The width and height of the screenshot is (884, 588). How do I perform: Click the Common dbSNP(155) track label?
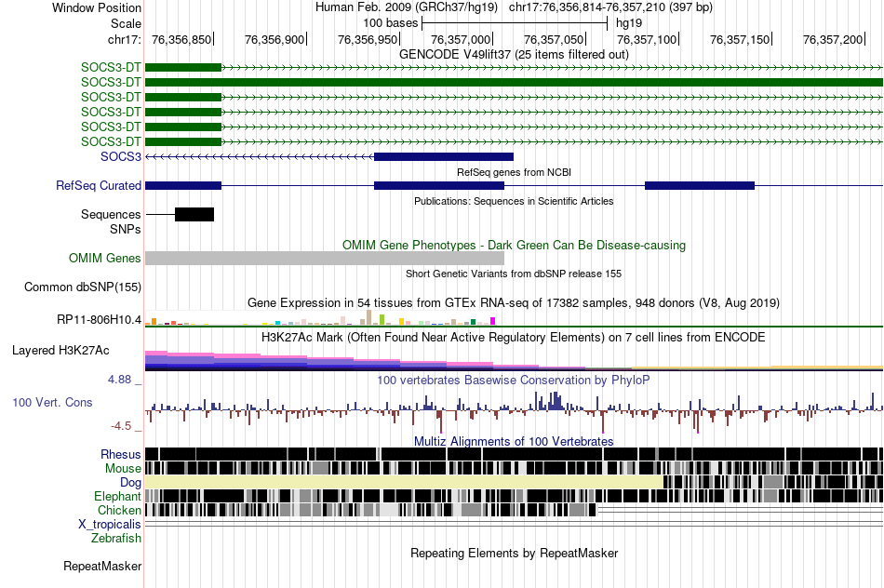point(83,287)
